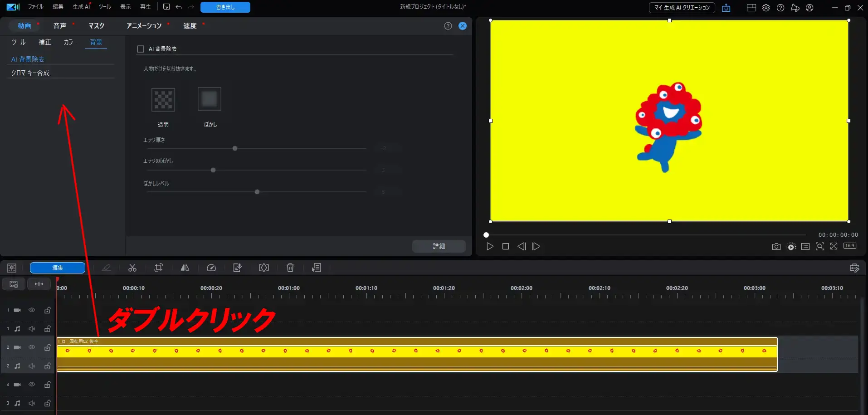
Task: Select the crop and rotate tool
Action: point(158,268)
